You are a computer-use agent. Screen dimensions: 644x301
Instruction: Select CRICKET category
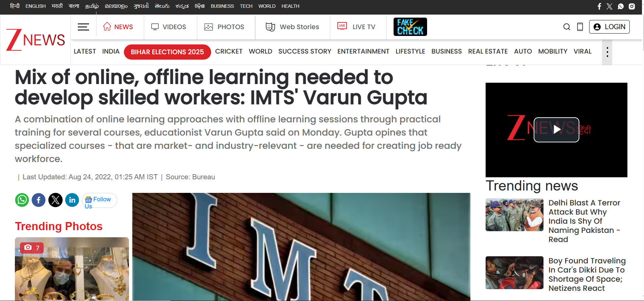coord(229,51)
